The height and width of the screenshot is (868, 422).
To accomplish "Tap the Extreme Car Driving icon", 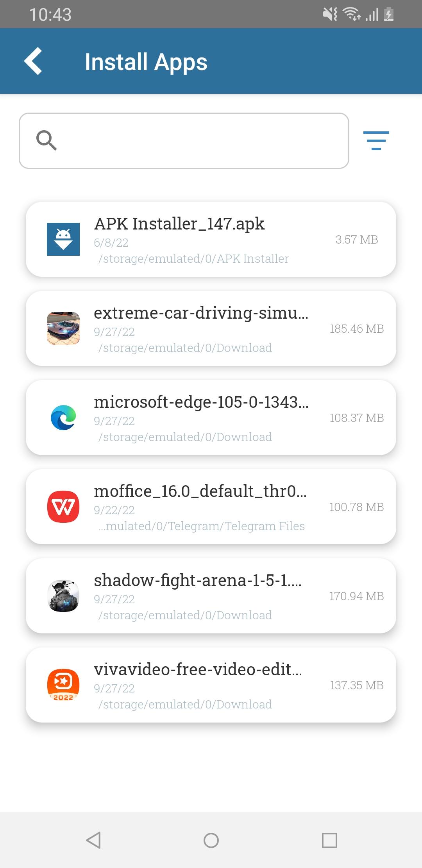I will click(63, 328).
